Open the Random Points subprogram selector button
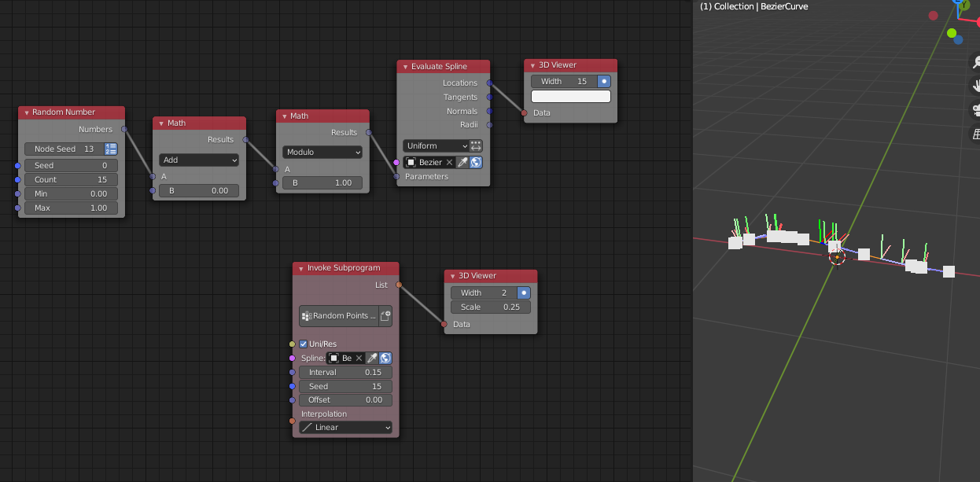This screenshot has height=482, width=980. [340, 315]
